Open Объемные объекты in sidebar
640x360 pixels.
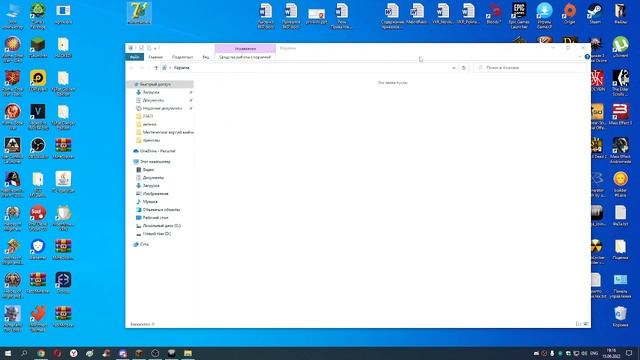coord(161,209)
